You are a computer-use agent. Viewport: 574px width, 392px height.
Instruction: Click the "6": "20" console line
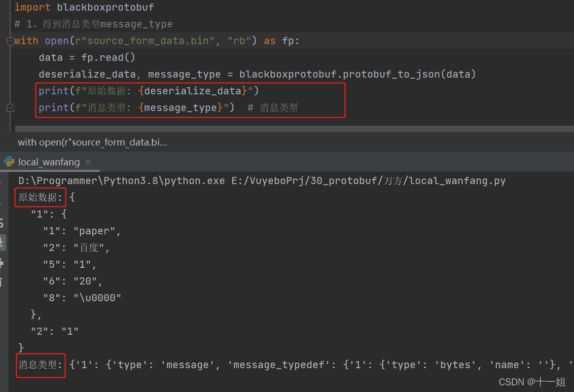click(73, 281)
